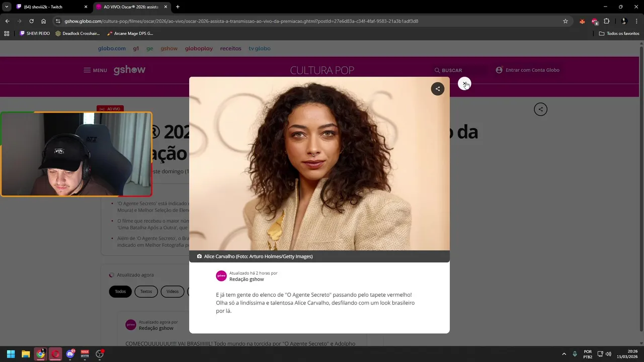The height and width of the screenshot is (362, 644).
Task: Click the webcam overlay thumbnail
Action: (76, 154)
